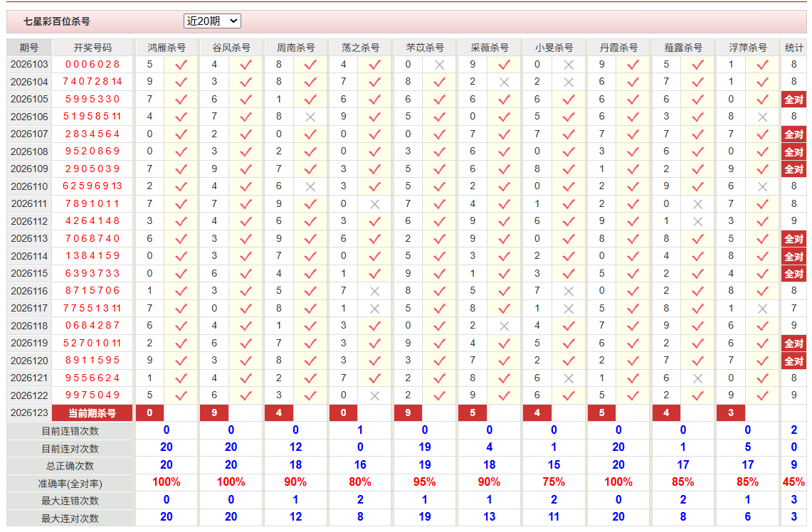Click the 最大连错次数 row label
The height and width of the screenshot is (532, 812).
(x=70, y=501)
